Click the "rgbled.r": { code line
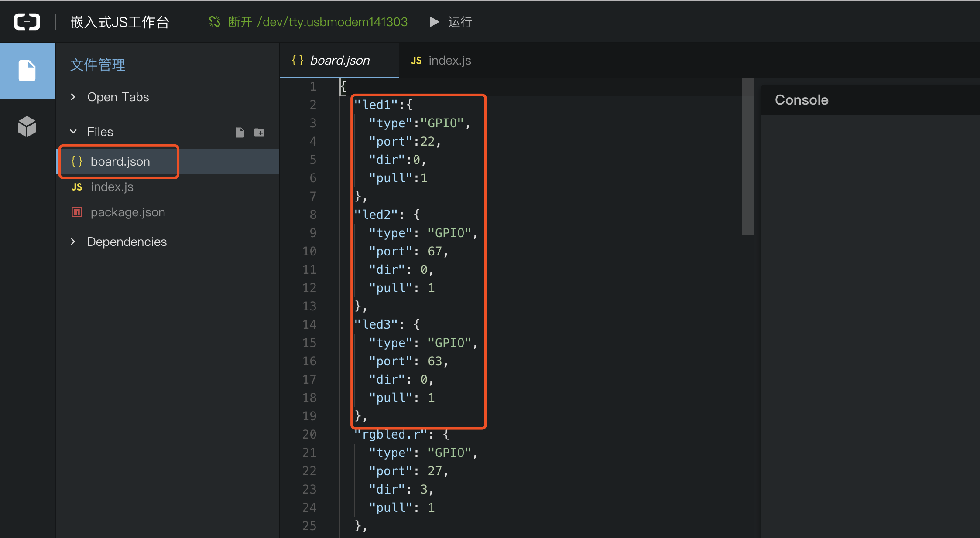Image resolution: width=980 pixels, height=538 pixels. click(x=401, y=434)
